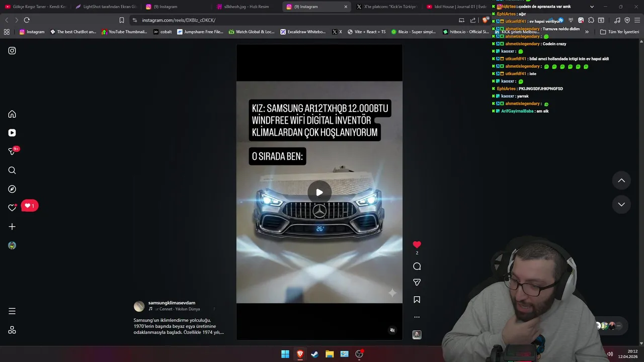The height and width of the screenshot is (362, 644).
Task: Open Reels from the Instagram sidebar
Action: click(x=12, y=133)
